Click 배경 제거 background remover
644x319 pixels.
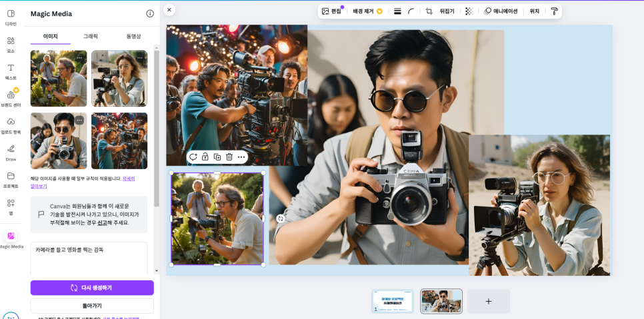click(x=367, y=11)
